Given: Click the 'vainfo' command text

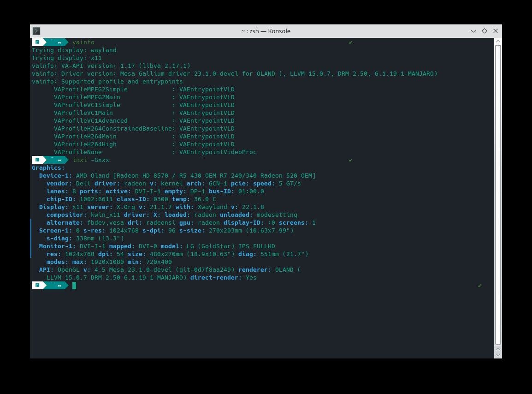Looking at the screenshot, I should click(x=83, y=42).
